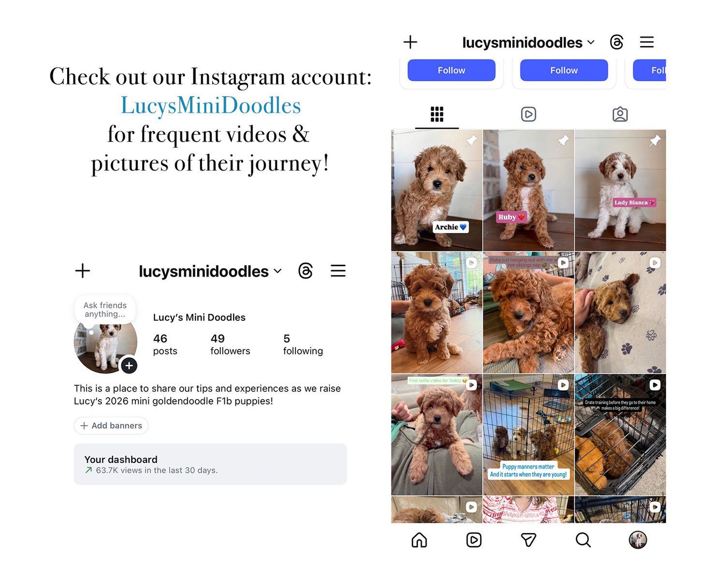The image size is (728, 580).
Task: Click the first Follow button
Action: tap(451, 71)
